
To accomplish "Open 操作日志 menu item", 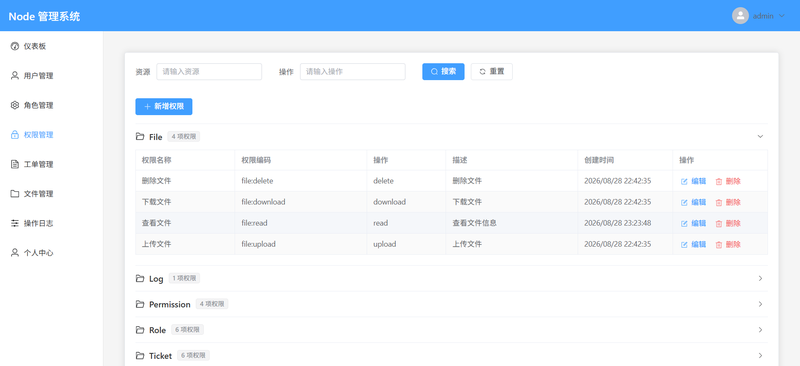I will click(x=51, y=224).
